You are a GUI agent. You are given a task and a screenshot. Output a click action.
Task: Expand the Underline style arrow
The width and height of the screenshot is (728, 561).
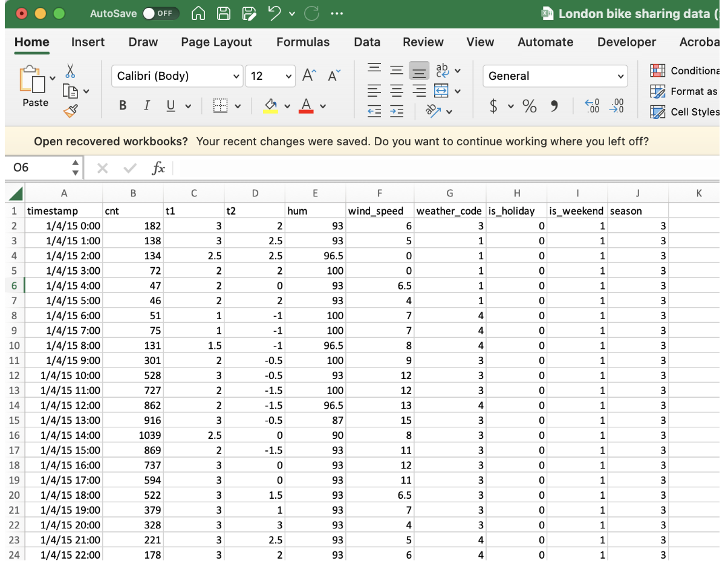pos(188,106)
